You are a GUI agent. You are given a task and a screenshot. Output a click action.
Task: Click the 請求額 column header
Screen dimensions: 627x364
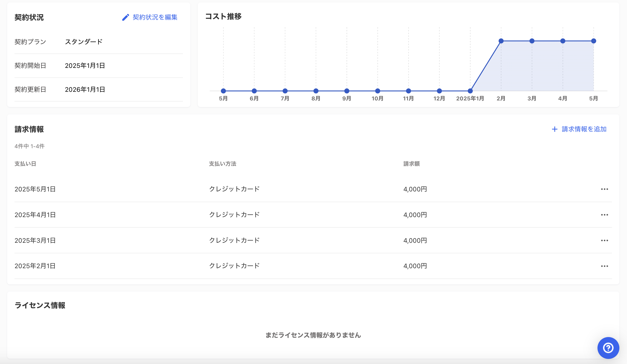411,164
